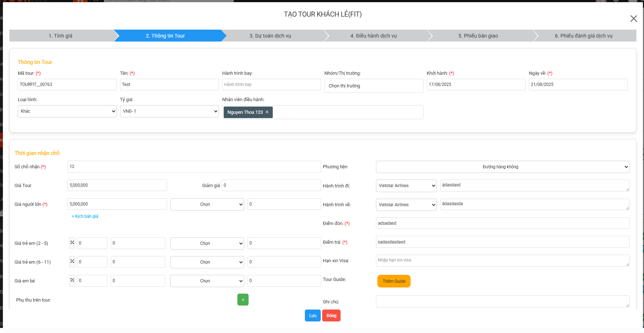Switch to step 1 Tính giá
The width and height of the screenshot is (644, 333).
click(x=61, y=36)
